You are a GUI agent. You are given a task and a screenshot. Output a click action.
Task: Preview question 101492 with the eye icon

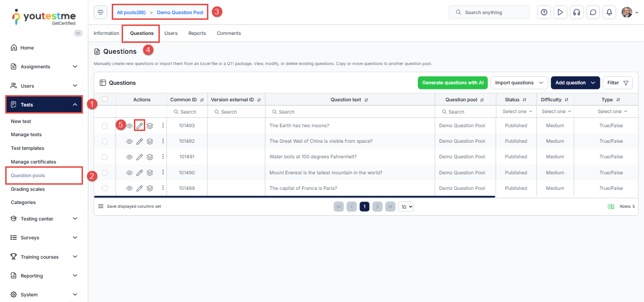129,141
